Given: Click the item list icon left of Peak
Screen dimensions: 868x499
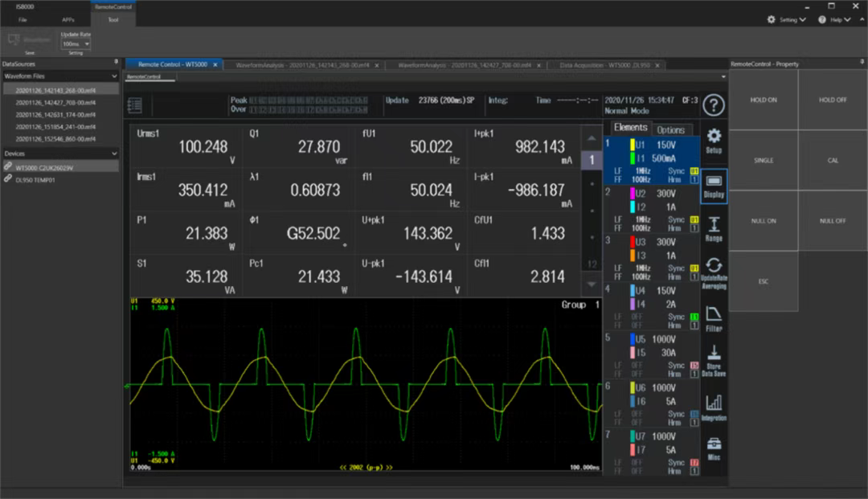Looking at the screenshot, I should (134, 105).
